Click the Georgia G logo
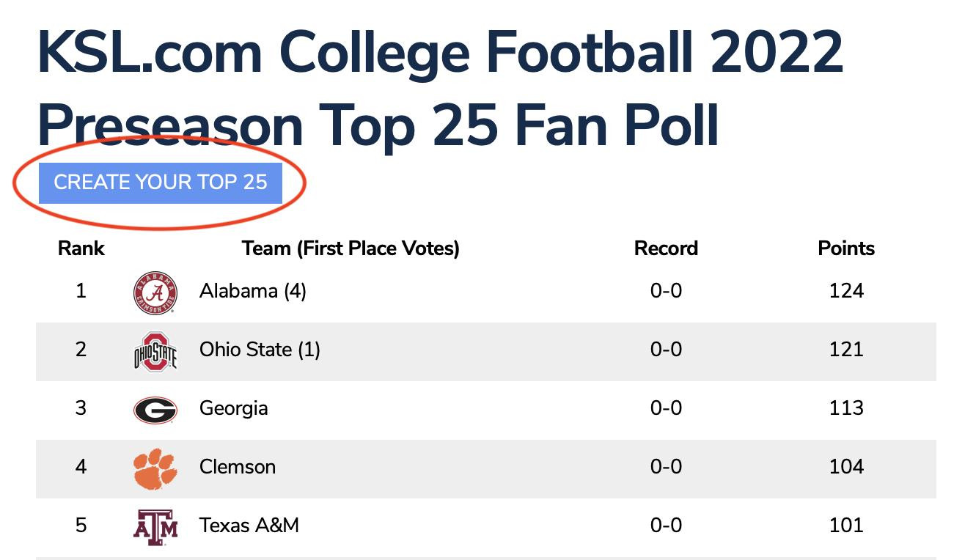The width and height of the screenshot is (965, 560). 155,410
